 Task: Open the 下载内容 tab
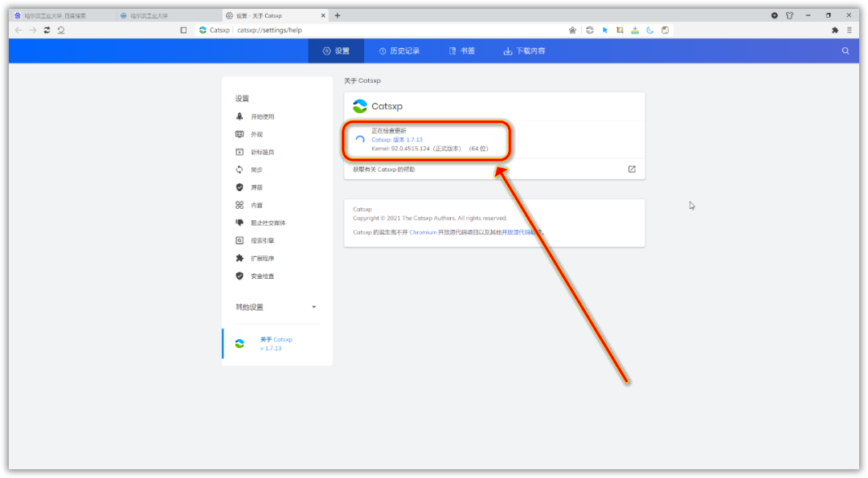(x=524, y=51)
